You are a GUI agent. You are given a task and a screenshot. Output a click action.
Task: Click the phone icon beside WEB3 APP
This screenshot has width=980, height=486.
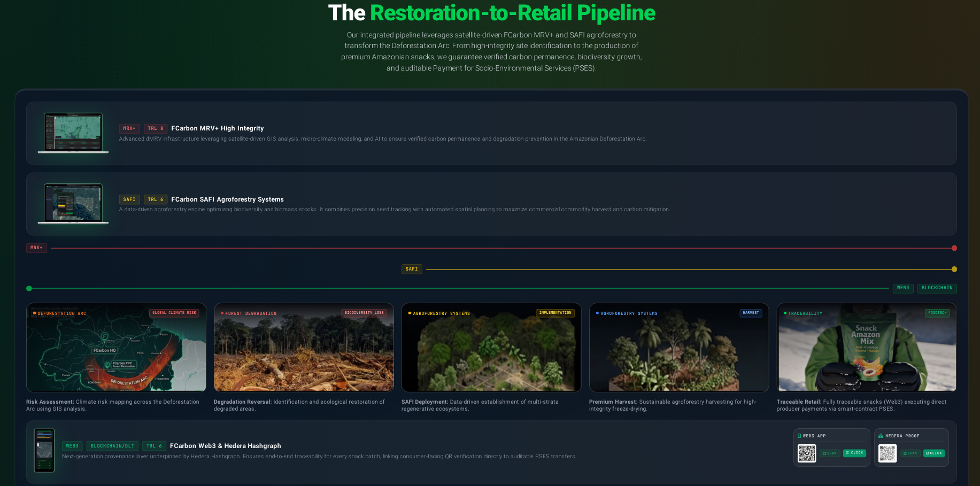[799, 436]
